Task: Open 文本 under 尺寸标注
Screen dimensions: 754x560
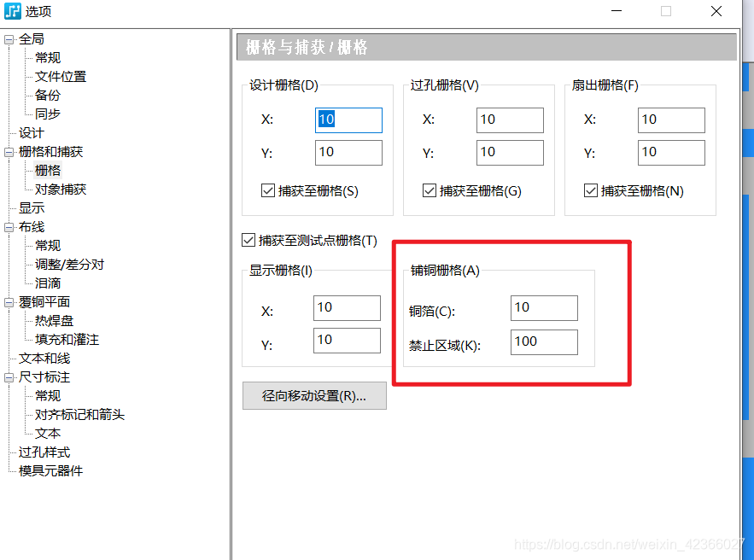Action: [48, 433]
